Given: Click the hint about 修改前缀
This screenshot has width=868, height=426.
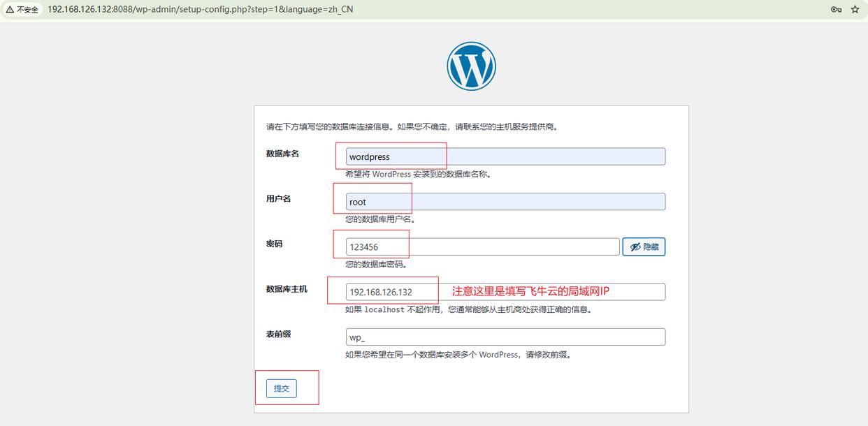Looking at the screenshot, I should coord(459,355).
